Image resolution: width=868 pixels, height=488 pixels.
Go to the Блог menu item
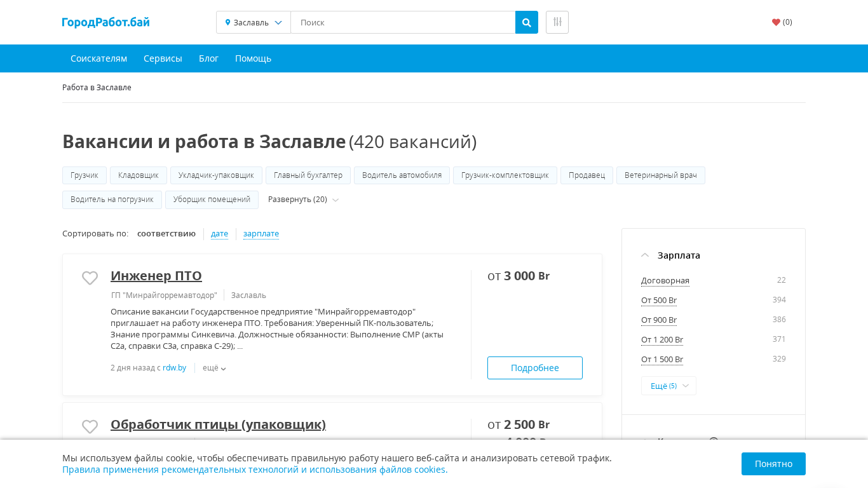(208, 58)
